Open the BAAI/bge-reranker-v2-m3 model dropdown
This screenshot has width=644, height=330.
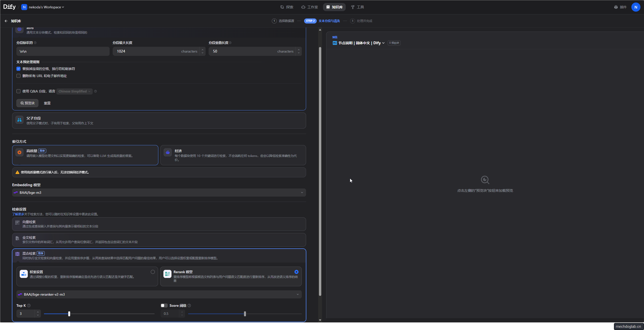click(x=159, y=294)
